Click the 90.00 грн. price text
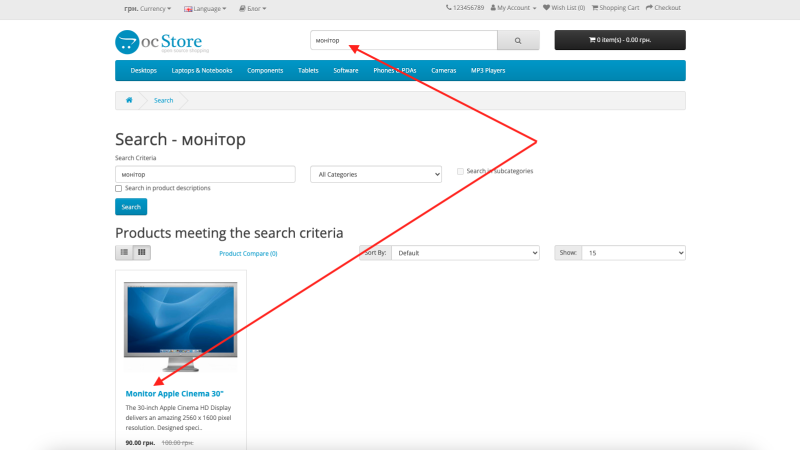Image resolution: width=800 pixels, height=450 pixels. pyautogui.click(x=140, y=443)
